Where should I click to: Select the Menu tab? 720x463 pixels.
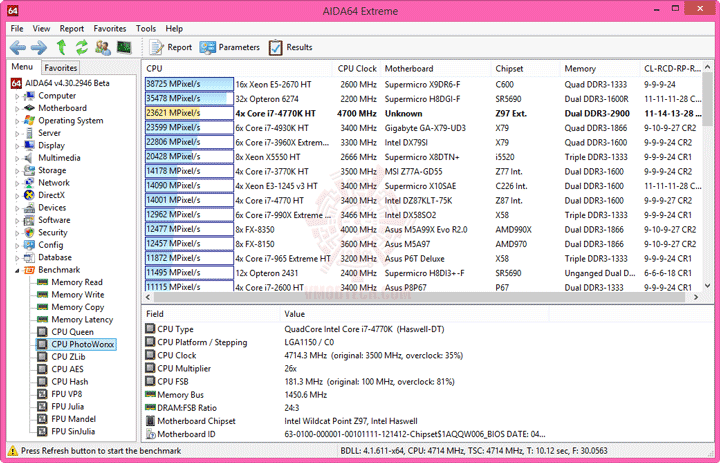tap(22, 67)
